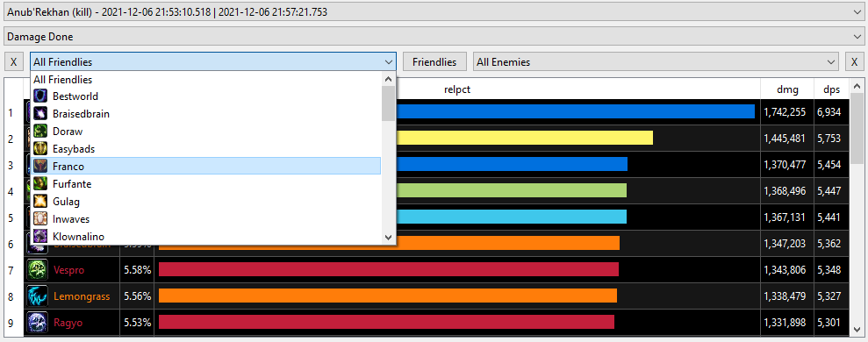Click the 1,742,255 damage cell

[787, 112]
